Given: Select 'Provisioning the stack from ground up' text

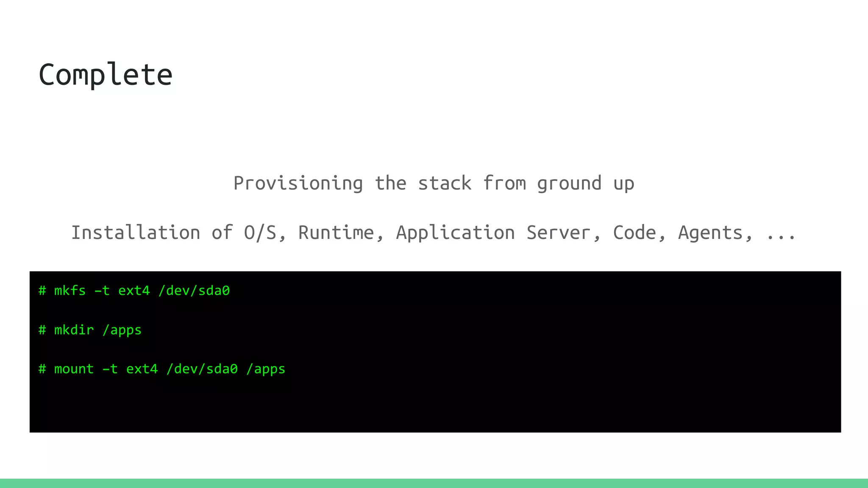Looking at the screenshot, I should [x=434, y=183].
